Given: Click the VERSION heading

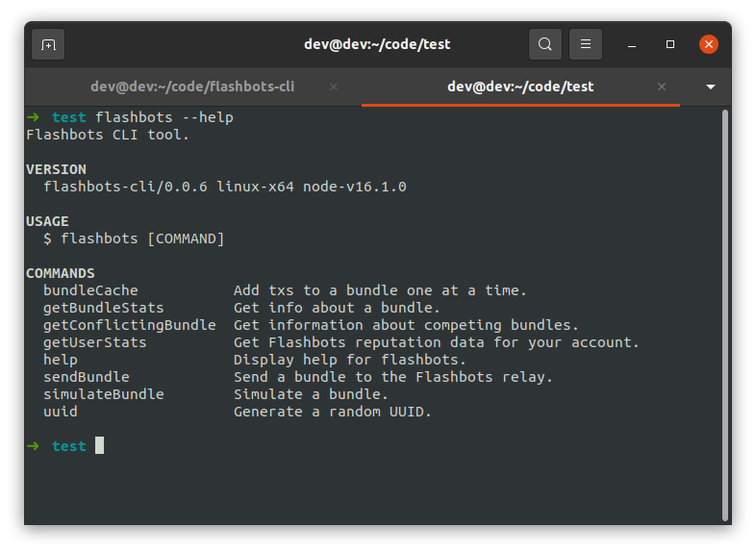Looking at the screenshot, I should (56, 169).
